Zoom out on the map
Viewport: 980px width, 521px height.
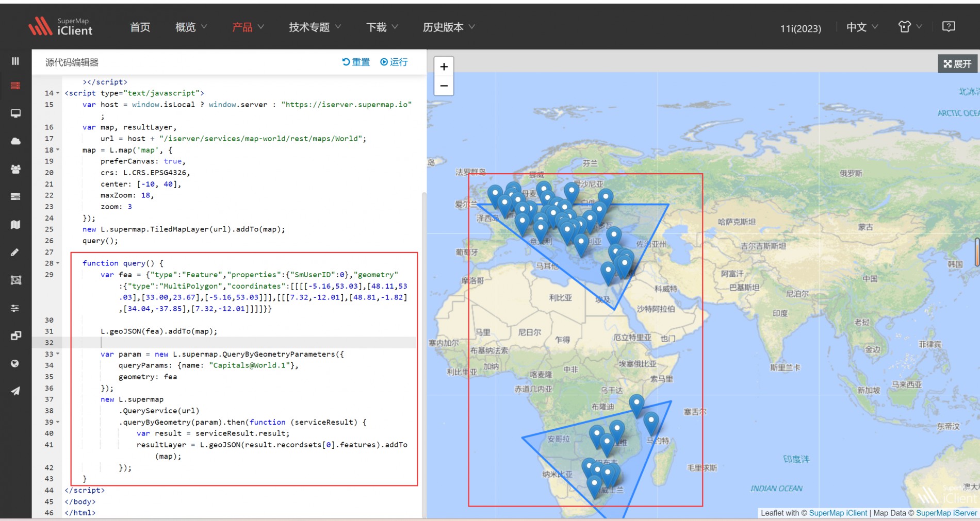444,86
